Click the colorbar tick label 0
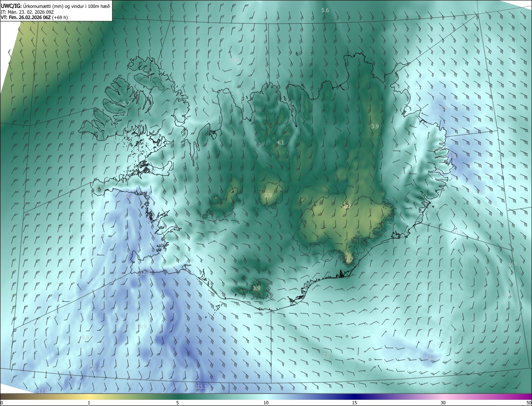This screenshot has width=532, height=406. pos(2,403)
